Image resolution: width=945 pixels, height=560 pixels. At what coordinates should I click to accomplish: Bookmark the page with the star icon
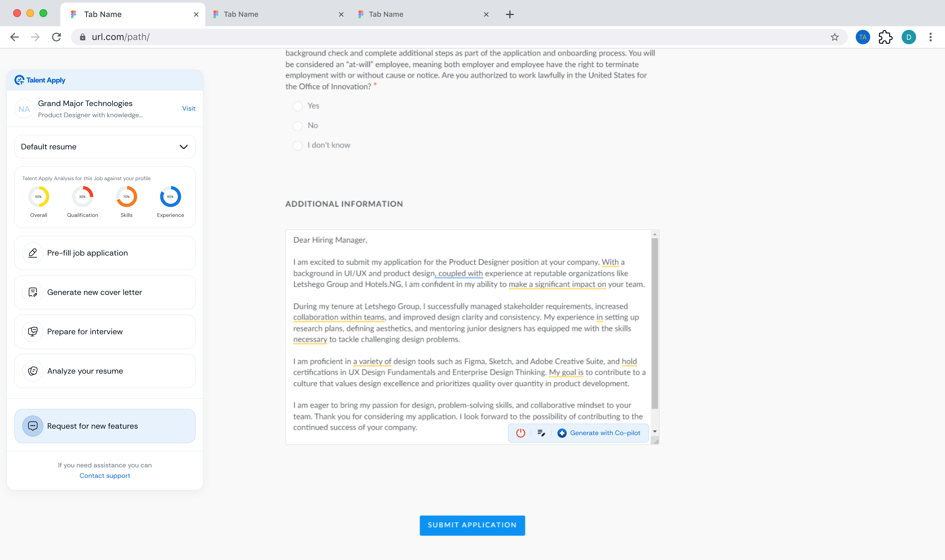tap(834, 37)
